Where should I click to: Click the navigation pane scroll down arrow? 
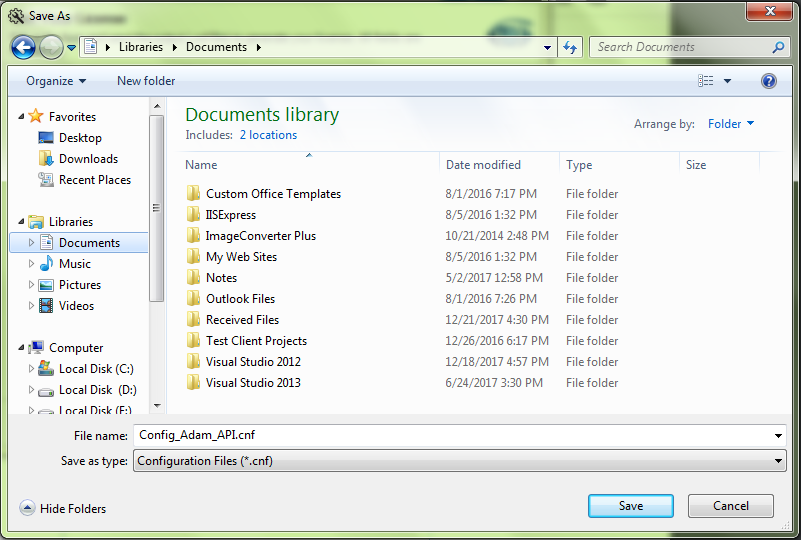coord(157,406)
